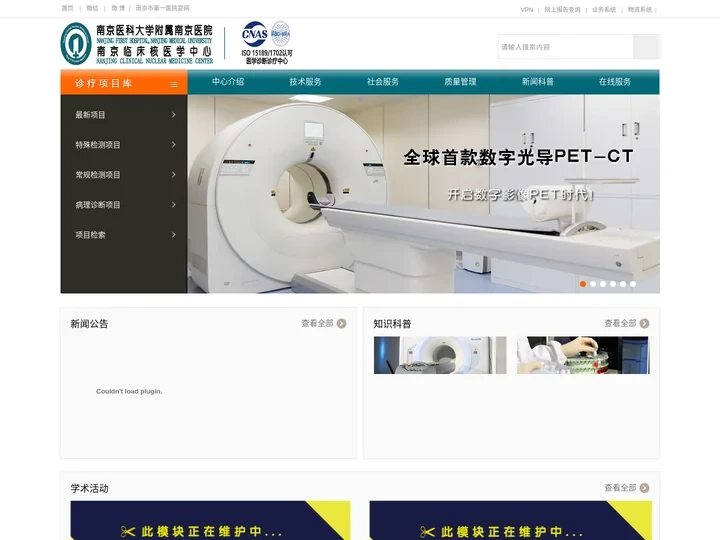Click the PET-CT carousel banner image

[423, 194]
